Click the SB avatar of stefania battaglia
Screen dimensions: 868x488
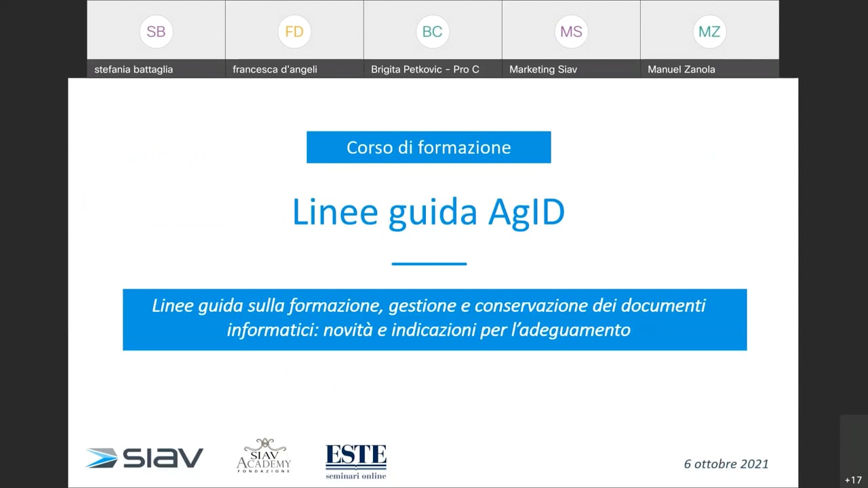click(156, 32)
